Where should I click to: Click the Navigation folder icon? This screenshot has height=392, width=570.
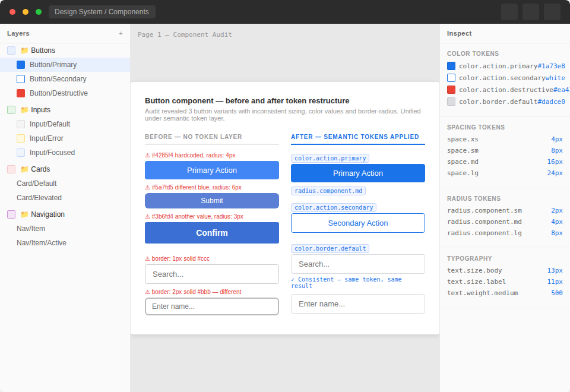tap(24, 214)
